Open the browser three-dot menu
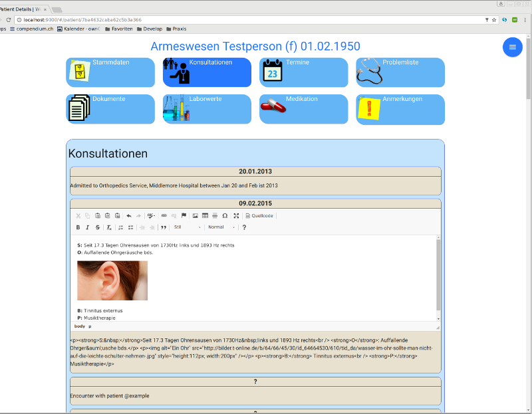This screenshot has width=532, height=414. (525, 20)
